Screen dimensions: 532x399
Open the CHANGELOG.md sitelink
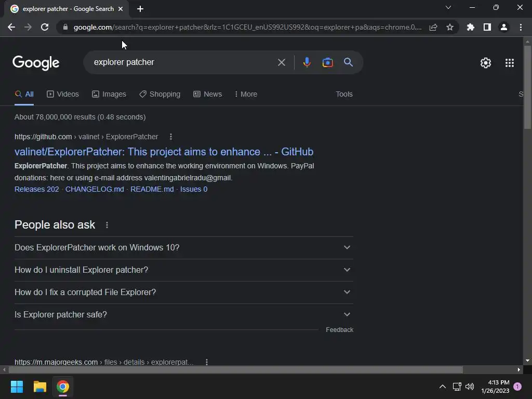95,189
